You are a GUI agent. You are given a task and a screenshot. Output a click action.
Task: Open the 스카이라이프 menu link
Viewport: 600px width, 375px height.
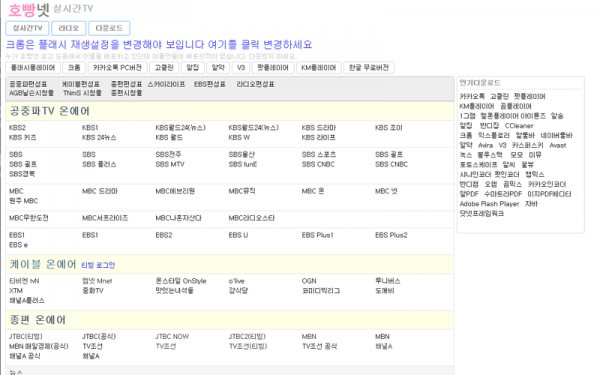pyautogui.click(x=166, y=84)
